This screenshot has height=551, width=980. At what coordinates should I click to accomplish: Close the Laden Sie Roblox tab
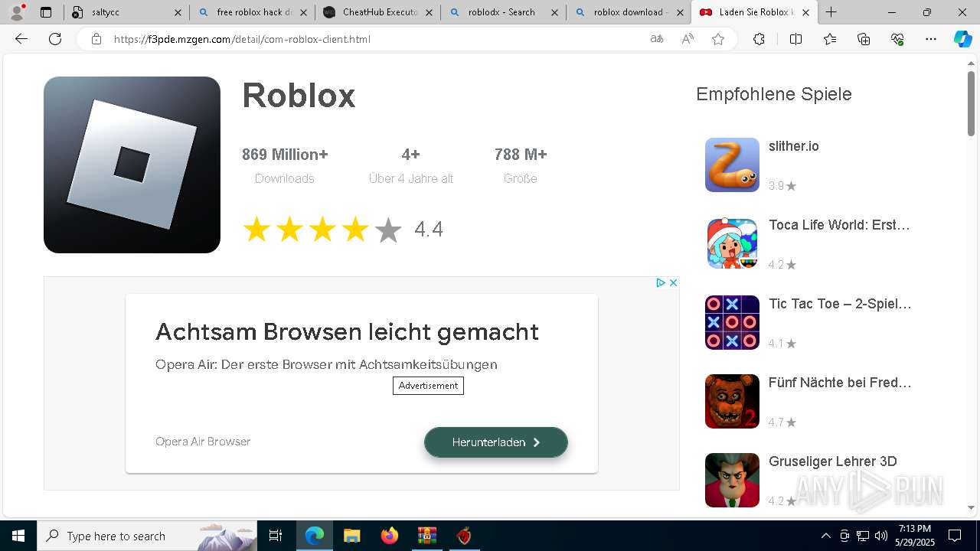pos(805,12)
